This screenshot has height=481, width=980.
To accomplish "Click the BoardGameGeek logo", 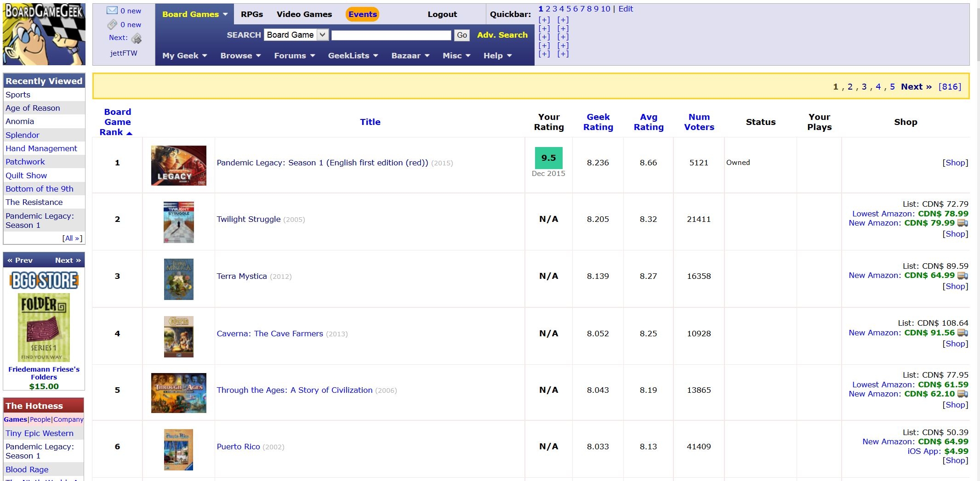I will pyautogui.click(x=44, y=34).
